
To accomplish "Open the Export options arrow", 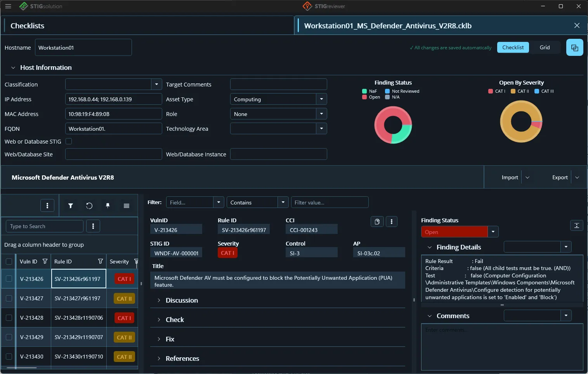I will 577,177.
